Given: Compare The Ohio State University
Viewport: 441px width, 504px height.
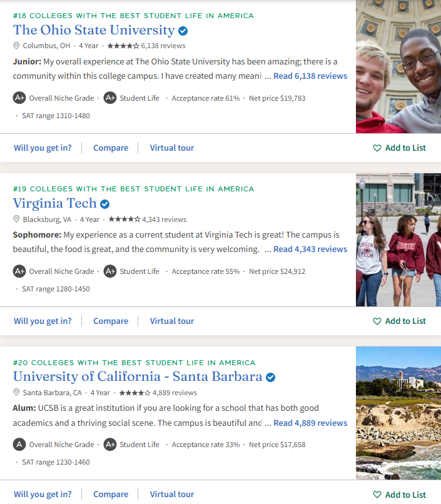Looking at the screenshot, I should 111,148.
